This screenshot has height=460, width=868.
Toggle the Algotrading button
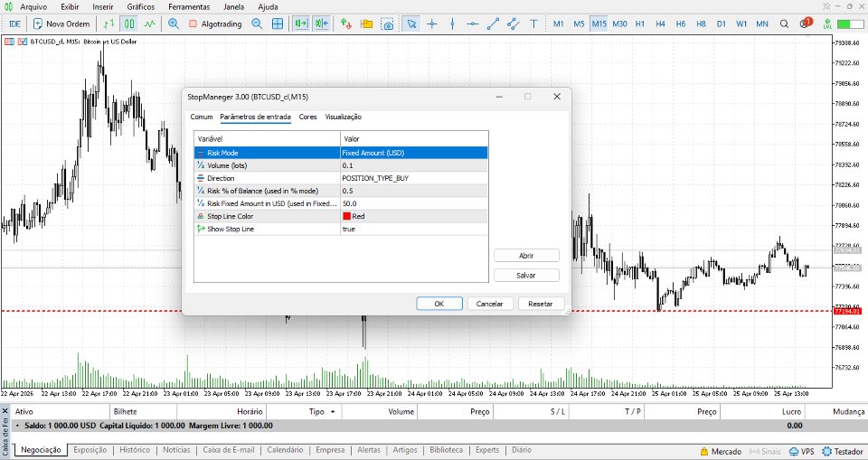point(215,23)
